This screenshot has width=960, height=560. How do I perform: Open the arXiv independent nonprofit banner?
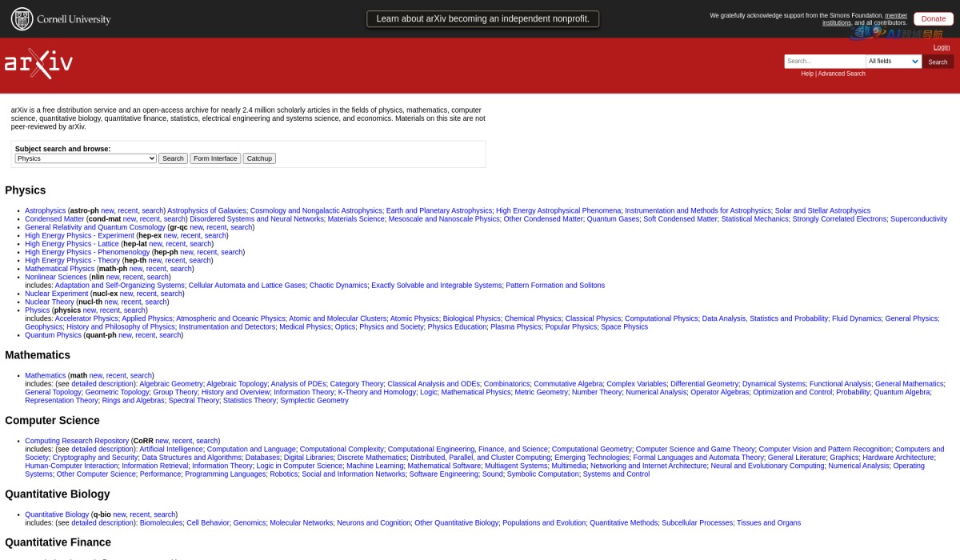[482, 18]
